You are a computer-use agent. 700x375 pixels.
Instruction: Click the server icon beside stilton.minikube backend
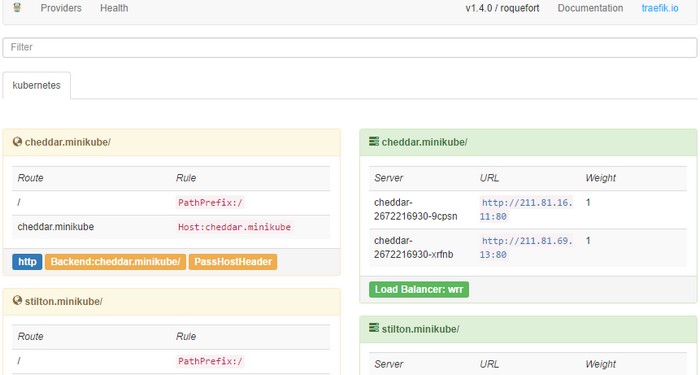click(x=374, y=328)
